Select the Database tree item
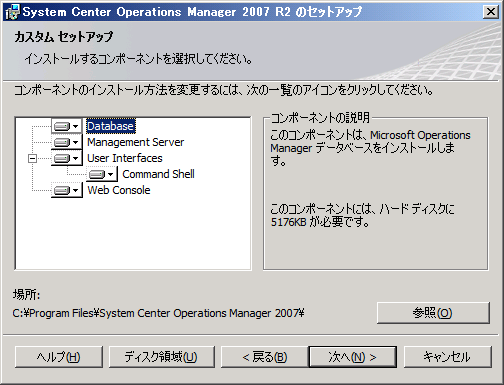Image resolution: width=504 pixels, height=385 pixels. click(x=111, y=126)
